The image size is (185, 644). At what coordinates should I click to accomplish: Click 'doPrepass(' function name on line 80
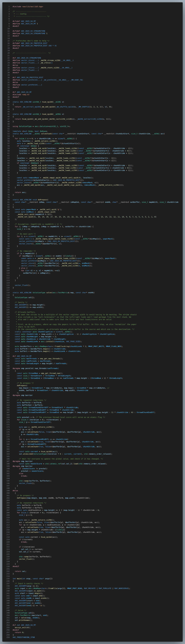(x=43, y=200)
